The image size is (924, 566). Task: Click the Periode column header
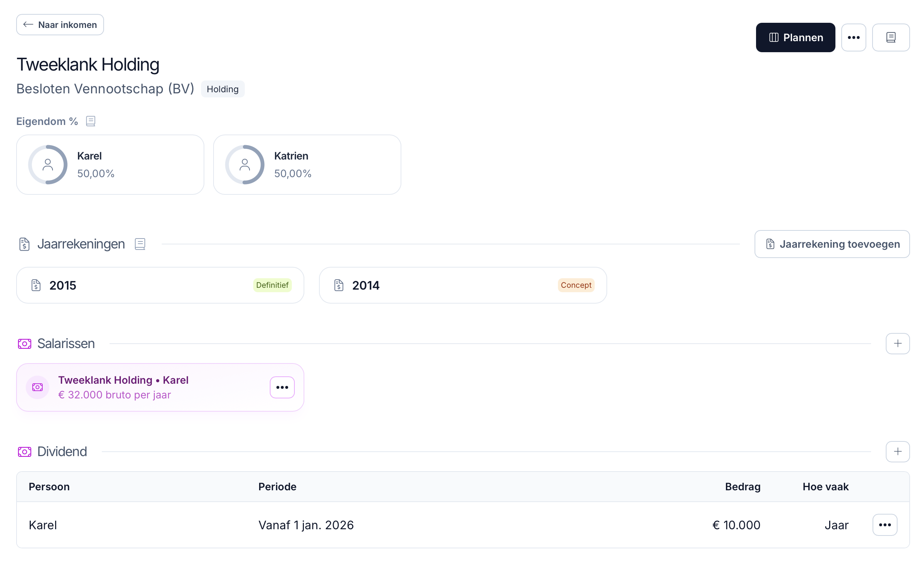(277, 487)
